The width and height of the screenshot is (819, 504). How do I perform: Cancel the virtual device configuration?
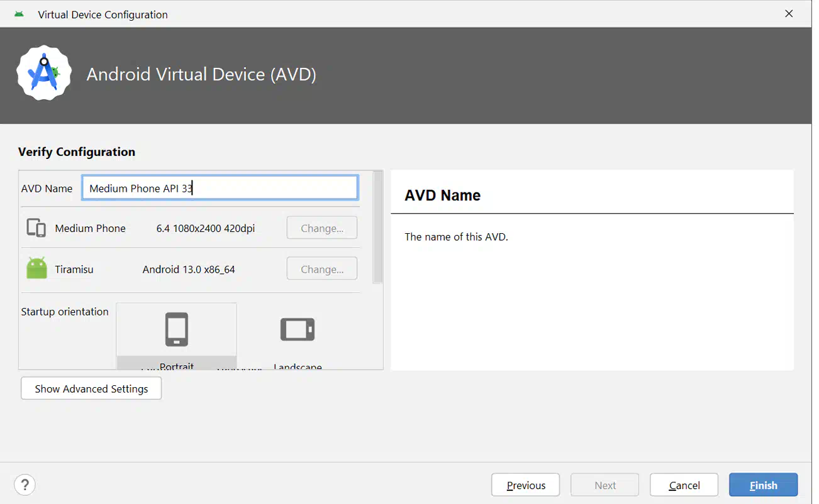(684, 485)
